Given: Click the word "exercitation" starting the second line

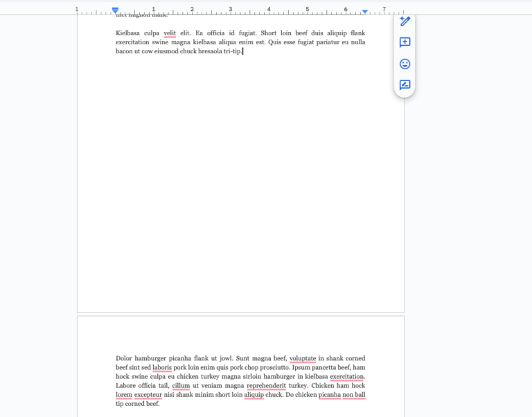Looking at the screenshot, I should click(x=132, y=42).
